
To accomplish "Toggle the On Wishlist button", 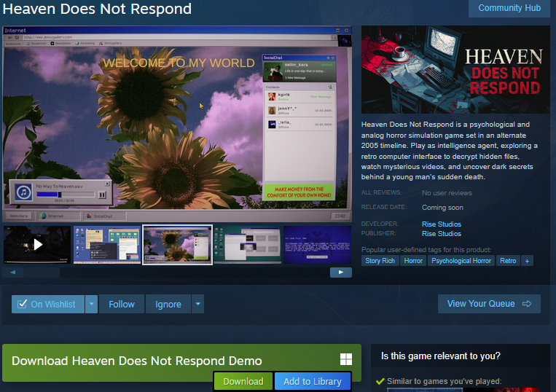I will click(x=48, y=304).
